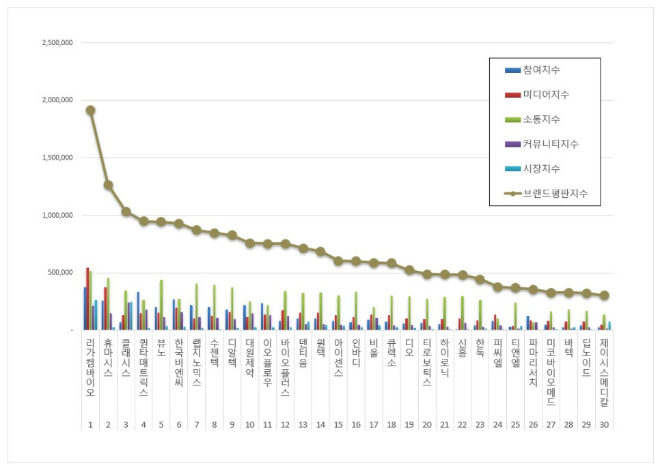Click the 파마리서치 x-axis label
This screenshot has height=470, width=660.
point(533,366)
